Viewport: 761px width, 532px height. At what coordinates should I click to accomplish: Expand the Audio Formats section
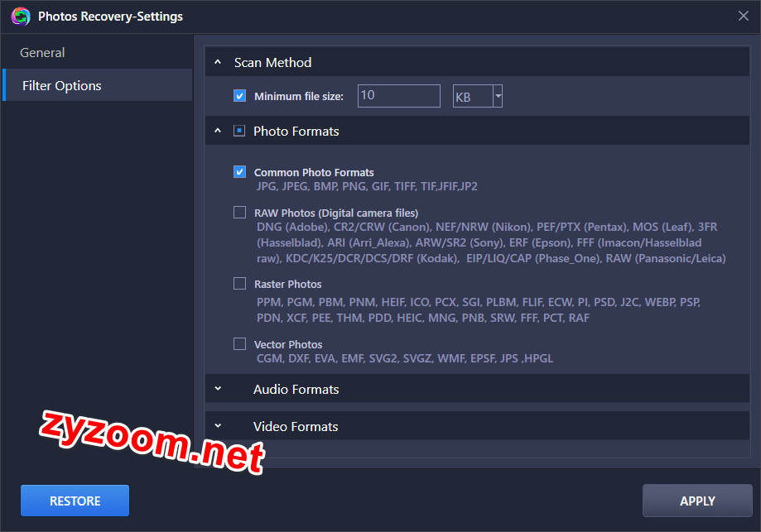[218, 389]
